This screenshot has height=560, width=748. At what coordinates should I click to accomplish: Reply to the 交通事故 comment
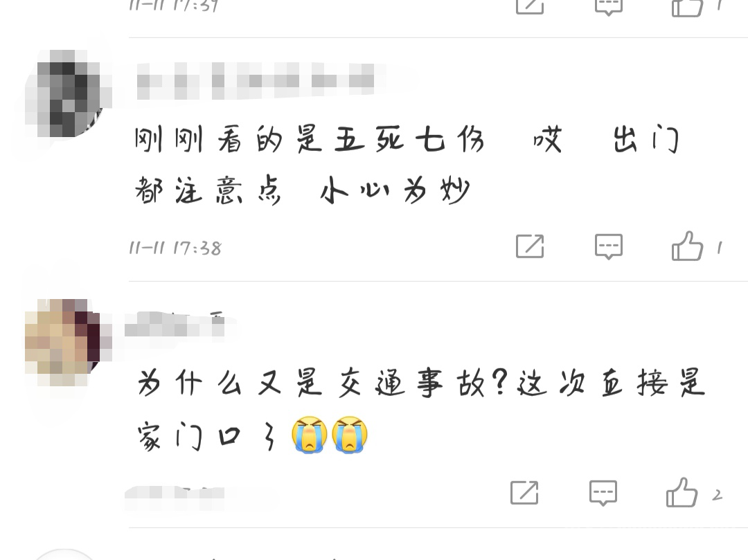(603, 493)
